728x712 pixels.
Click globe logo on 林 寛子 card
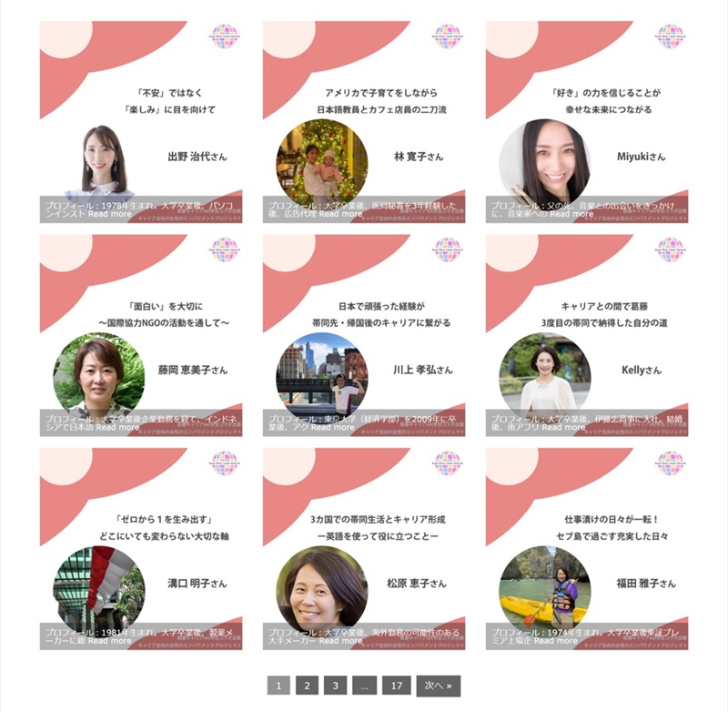pos(448,36)
